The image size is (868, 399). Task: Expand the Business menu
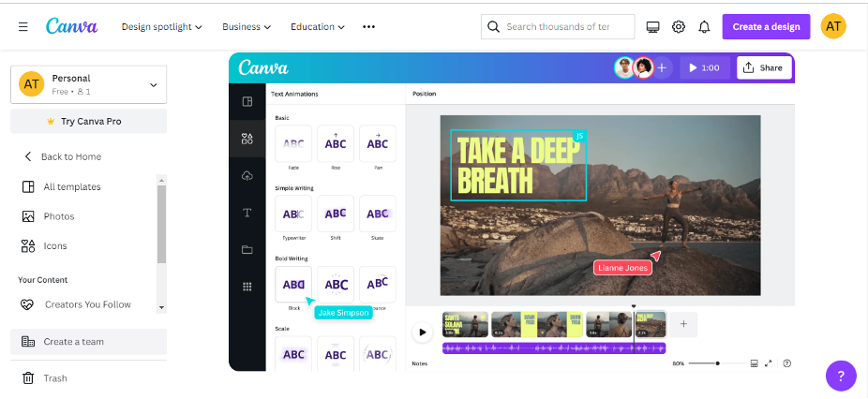(x=247, y=26)
